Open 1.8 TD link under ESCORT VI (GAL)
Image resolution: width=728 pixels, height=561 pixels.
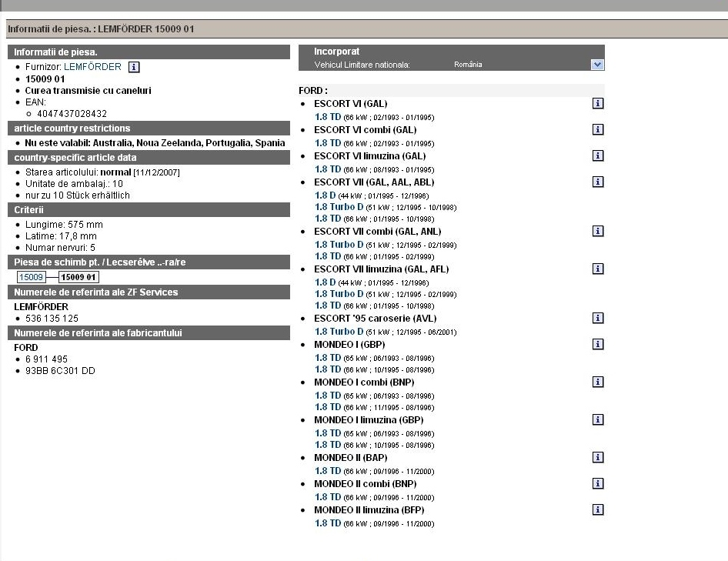pos(328,117)
